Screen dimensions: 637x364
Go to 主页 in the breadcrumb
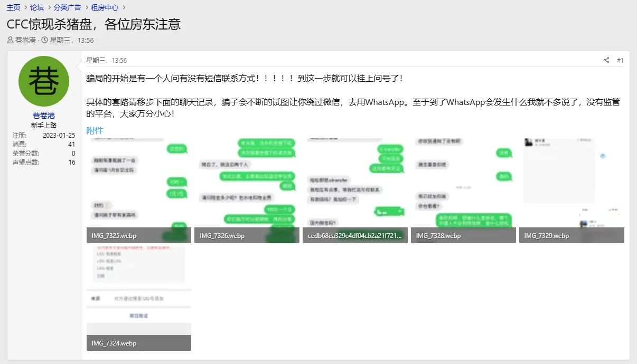13,7
